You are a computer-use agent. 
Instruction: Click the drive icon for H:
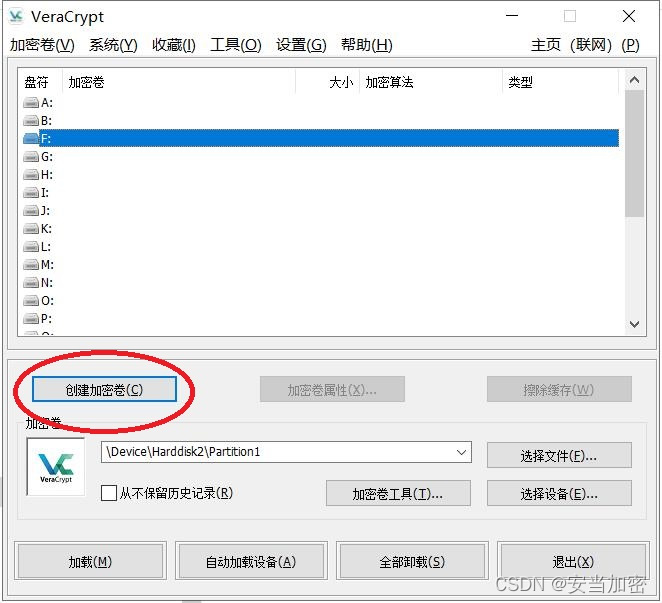[x=31, y=174]
